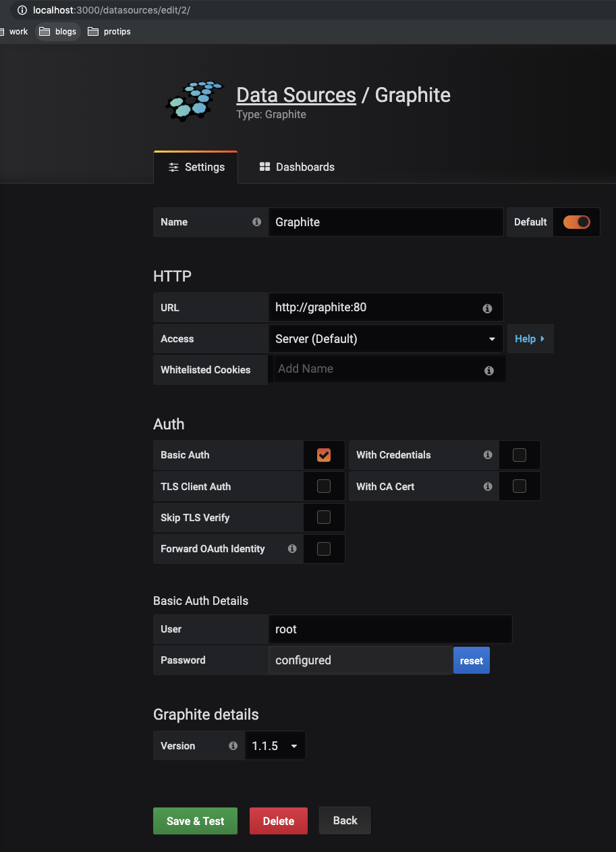Enable the With Credentials checkbox
This screenshot has height=852, width=616.
pos(520,455)
